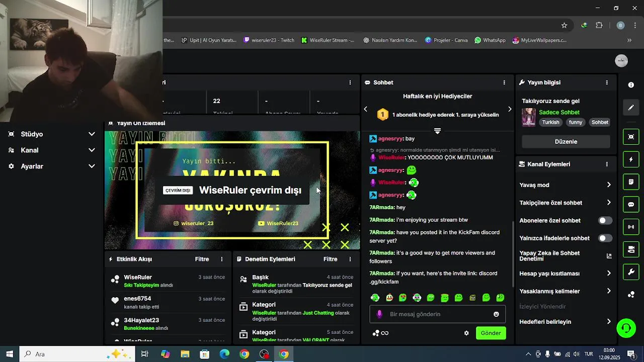Open Filtre in Etkinlik Akışı
The width and height of the screenshot is (644, 362).
pos(202,259)
